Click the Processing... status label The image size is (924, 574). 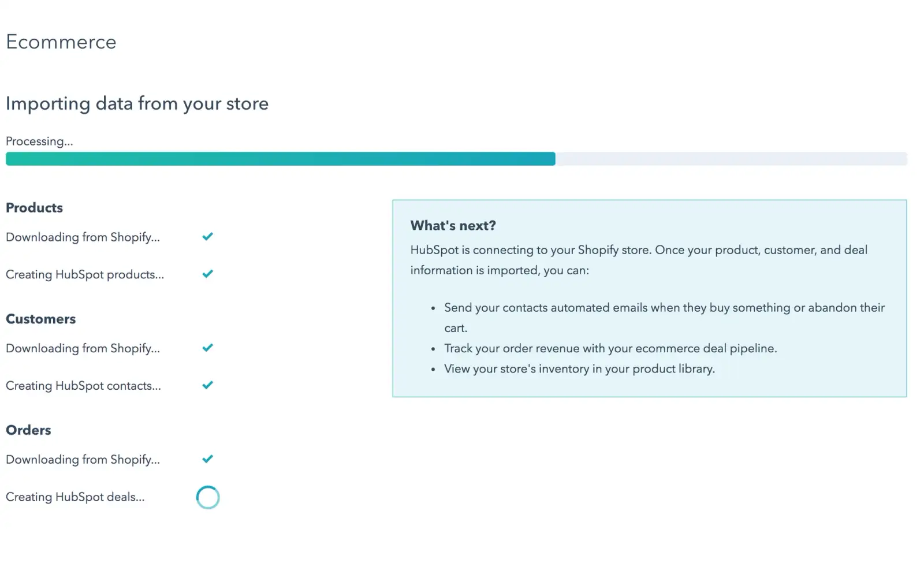pos(39,141)
